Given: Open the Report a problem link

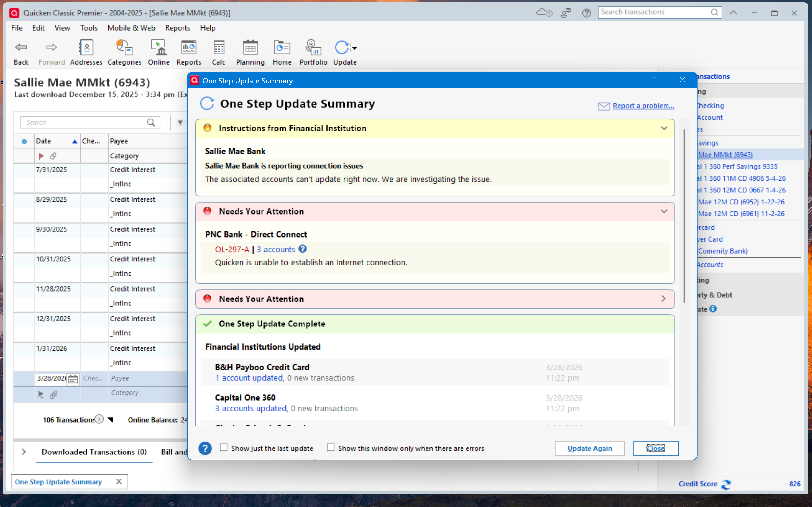Looking at the screenshot, I should (x=643, y=106).
